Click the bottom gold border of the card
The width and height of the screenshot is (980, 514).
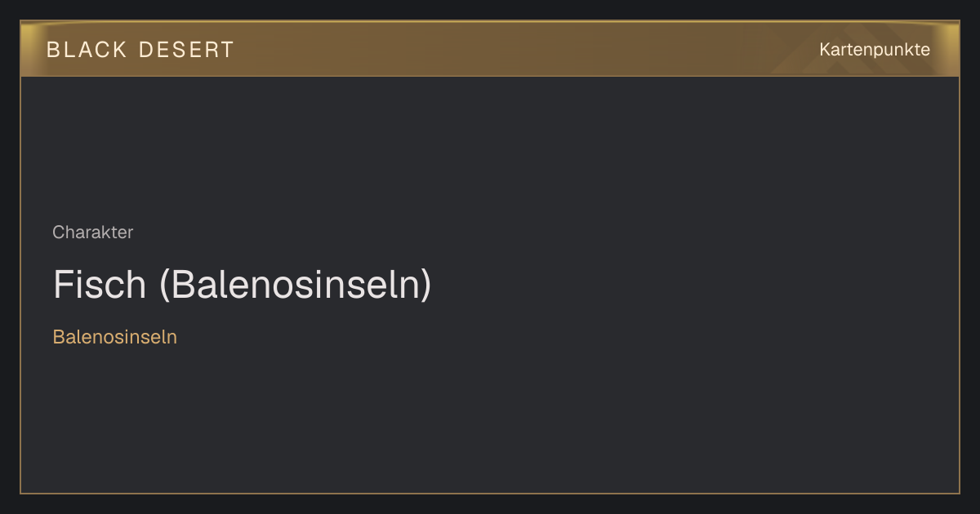[x=490, y=493]
